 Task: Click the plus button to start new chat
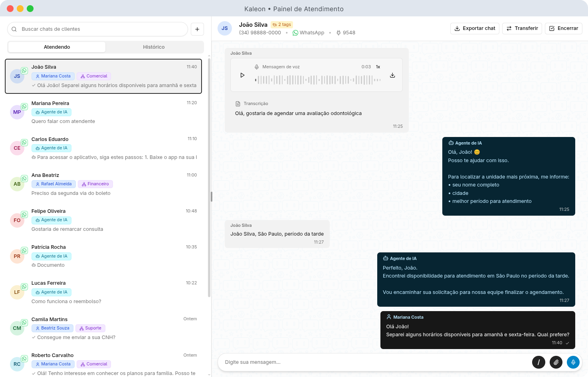197,29
